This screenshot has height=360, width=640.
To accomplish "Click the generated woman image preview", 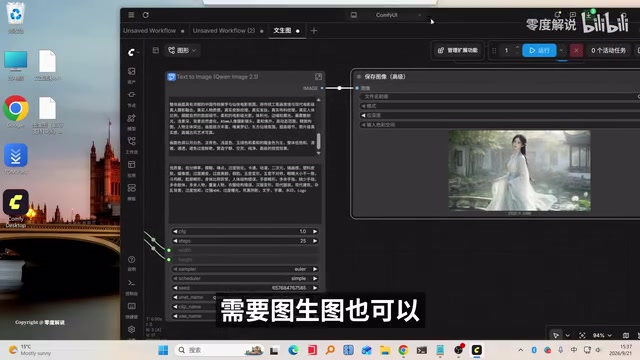I will pos(519,171).
